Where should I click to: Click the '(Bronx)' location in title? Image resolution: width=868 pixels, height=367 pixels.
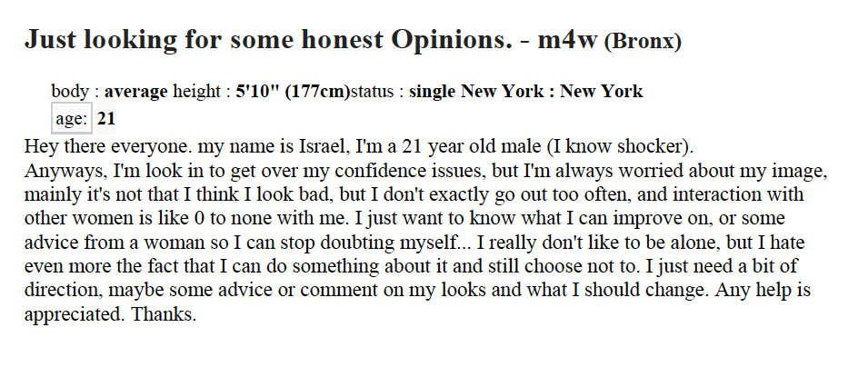(x=643, y=41)
